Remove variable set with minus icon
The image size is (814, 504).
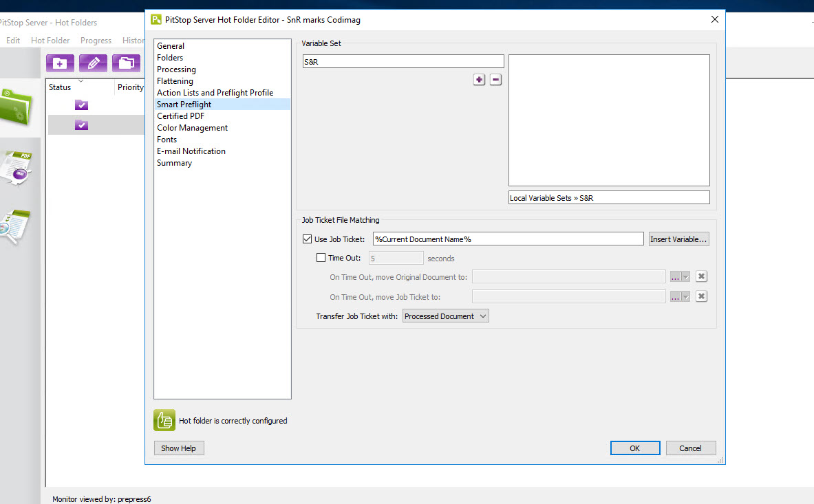point(496,80)
